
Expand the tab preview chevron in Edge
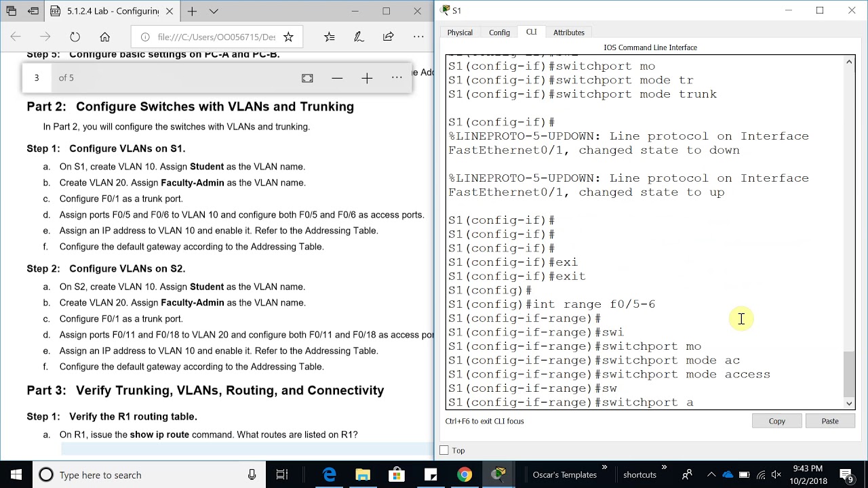[214, 12]
